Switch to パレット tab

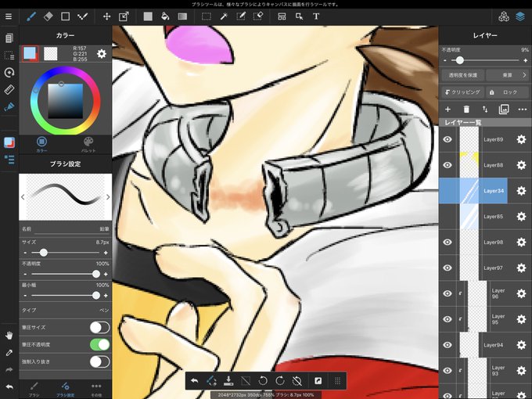pos(88,144)
